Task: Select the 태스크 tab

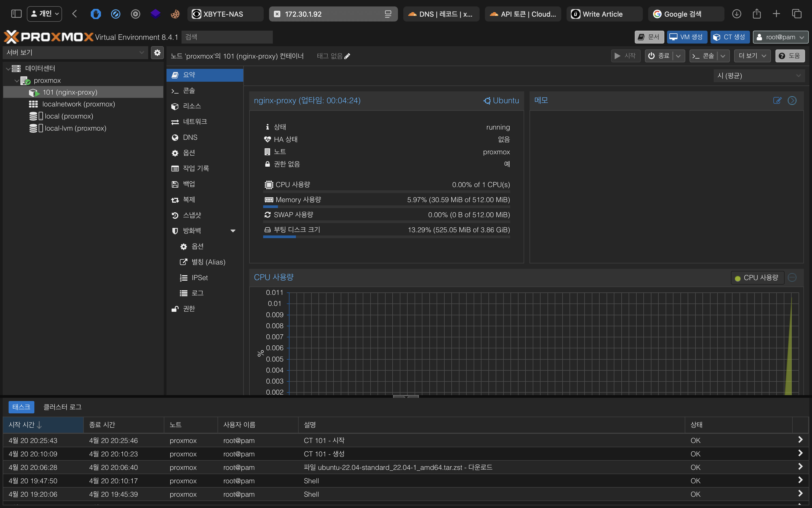Action: pyautogui.click(x=21, y=407)
